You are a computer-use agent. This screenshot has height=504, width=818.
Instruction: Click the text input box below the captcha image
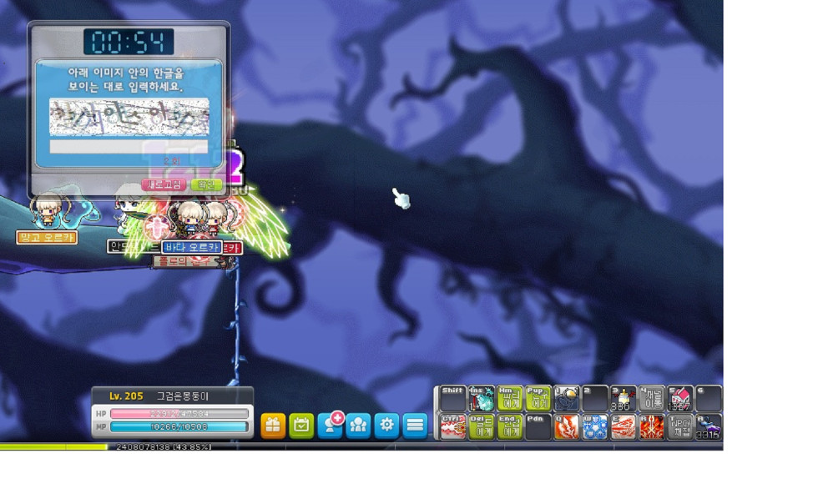tap(129, 147)
